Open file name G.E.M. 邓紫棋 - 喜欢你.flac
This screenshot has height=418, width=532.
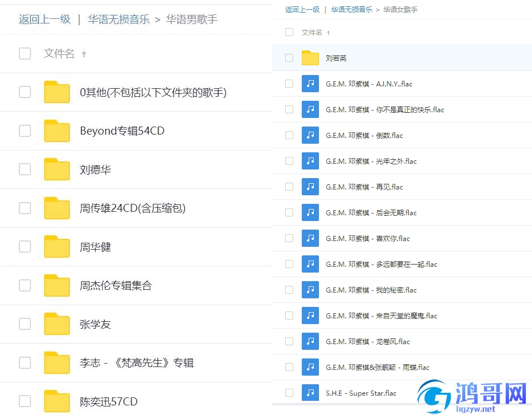pyautogui.click(x=368, y=239)
